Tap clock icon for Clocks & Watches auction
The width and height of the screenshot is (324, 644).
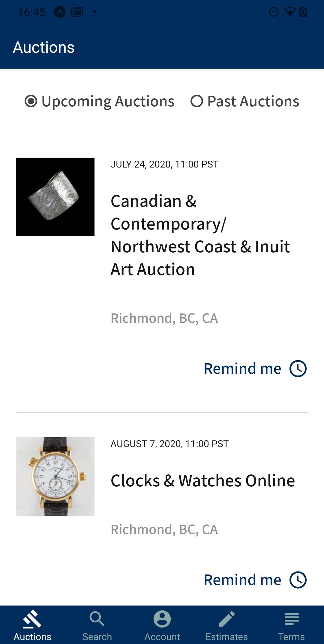click(x=298, y=580)
